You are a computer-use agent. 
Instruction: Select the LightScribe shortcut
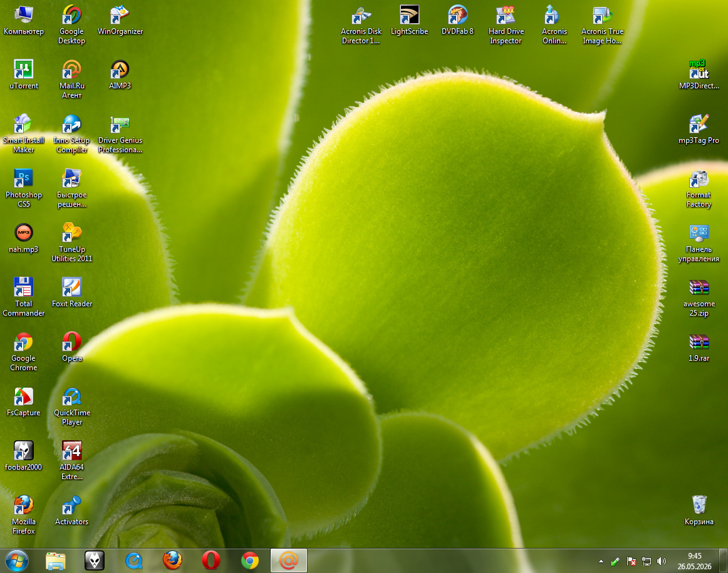(409, 21)
